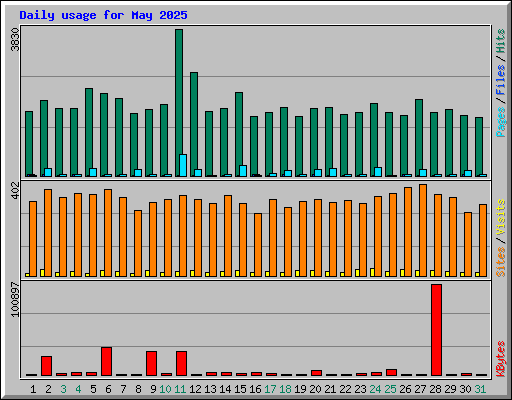Screen dimensions: 512x400
Task: Click the orange sites bar for day 16
Action: click(258, 245)
